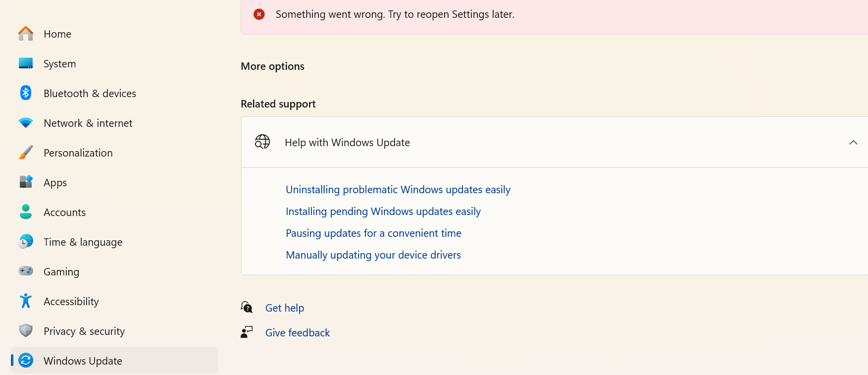868x375 pixels.
Task: Click the System monitor icon
Action: 26,63
